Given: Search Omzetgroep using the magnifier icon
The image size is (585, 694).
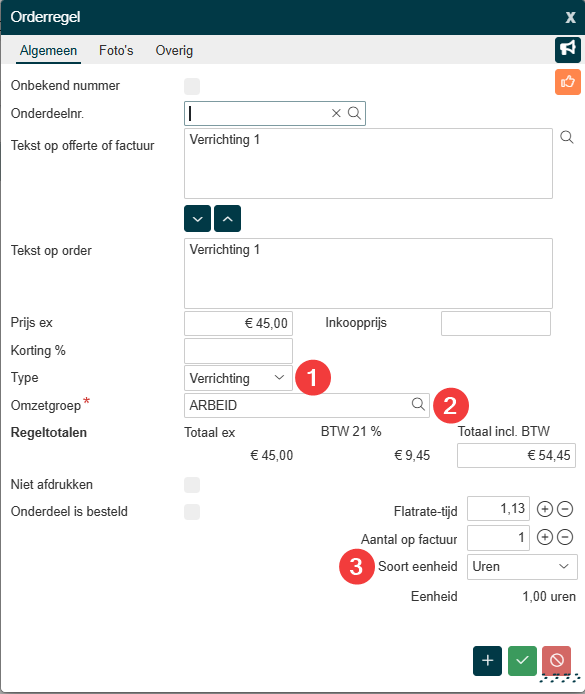Looking at the screenshot, I should [x=418, y=404].
